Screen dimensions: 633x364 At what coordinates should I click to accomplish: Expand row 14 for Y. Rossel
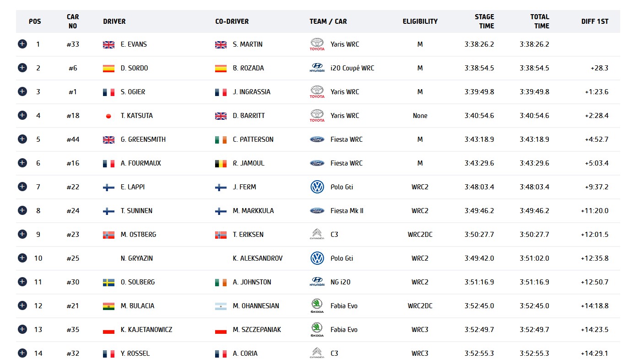22,353
